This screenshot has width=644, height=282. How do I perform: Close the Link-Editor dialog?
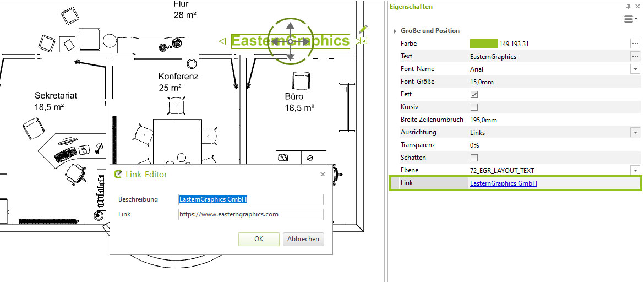323,174
